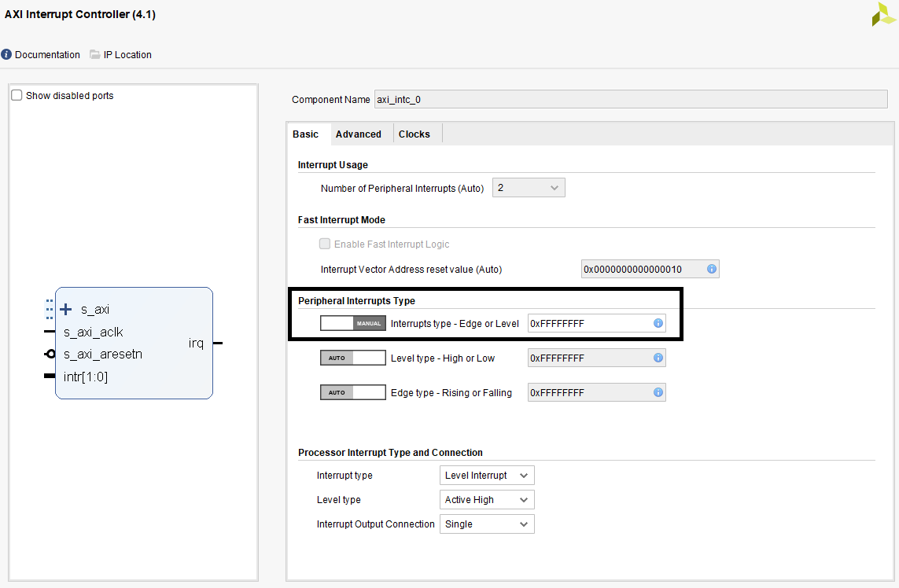Image resolution: width=899 pixels, height=588 pixels.
Task: Select the intr[1:0] port label
Action: [86, 377]
